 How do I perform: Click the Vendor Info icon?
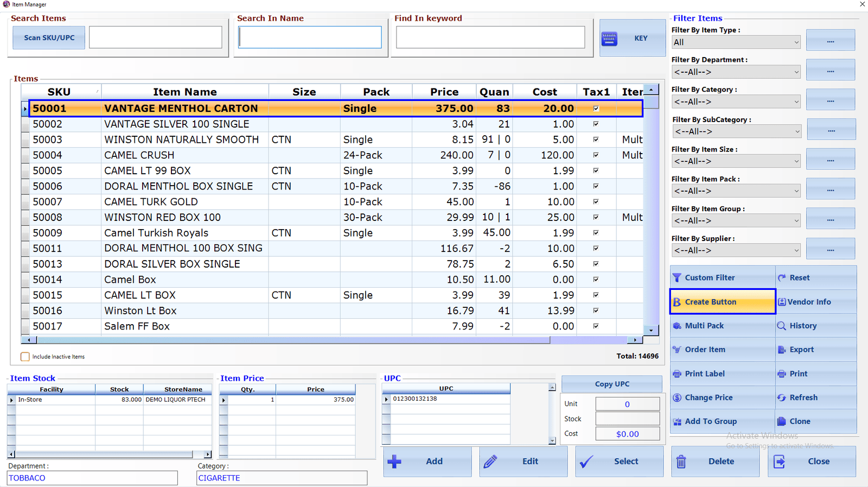(782, 302)
